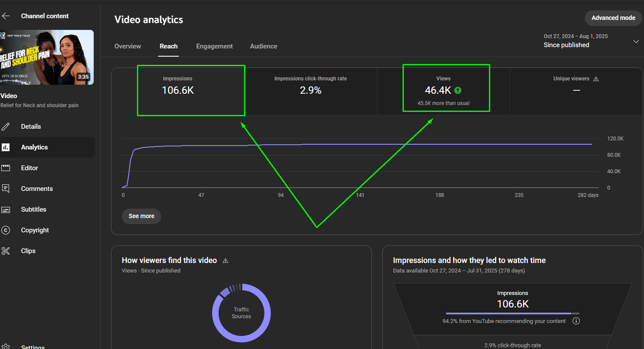This screenshot has height=349, width=644.
Task: Click the Settings gear icon
Action: coord(6,346)
